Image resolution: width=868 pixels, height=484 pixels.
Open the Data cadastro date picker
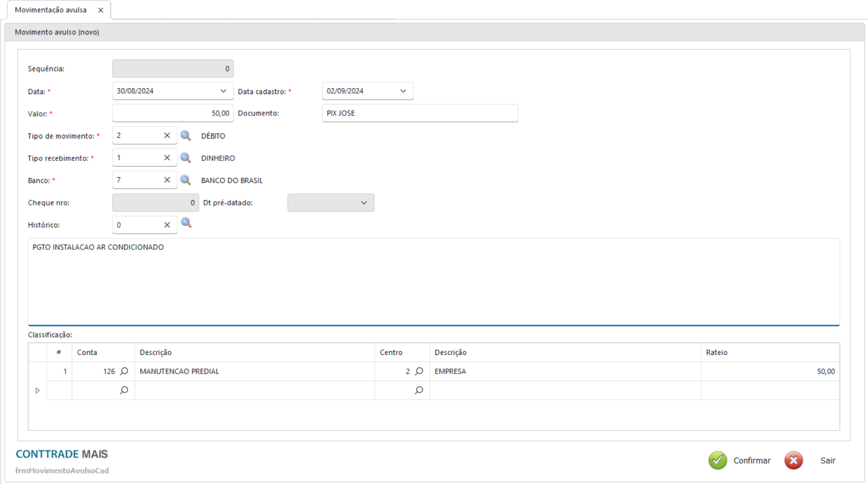403,91
